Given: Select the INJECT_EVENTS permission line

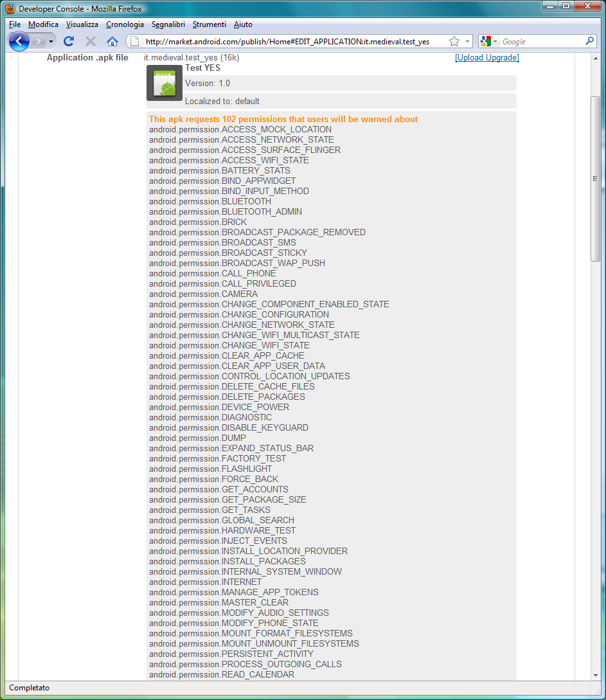Looking at the screenshot, I should click(x=218, y=540).
